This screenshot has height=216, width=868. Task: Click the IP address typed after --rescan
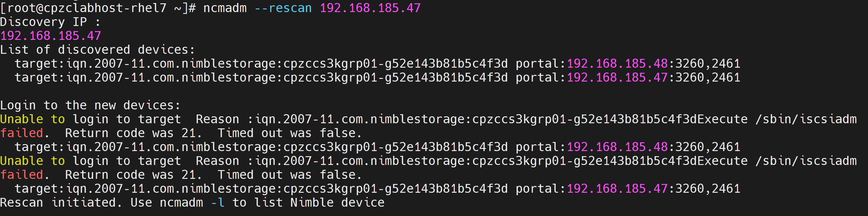(x=370, y=8)
